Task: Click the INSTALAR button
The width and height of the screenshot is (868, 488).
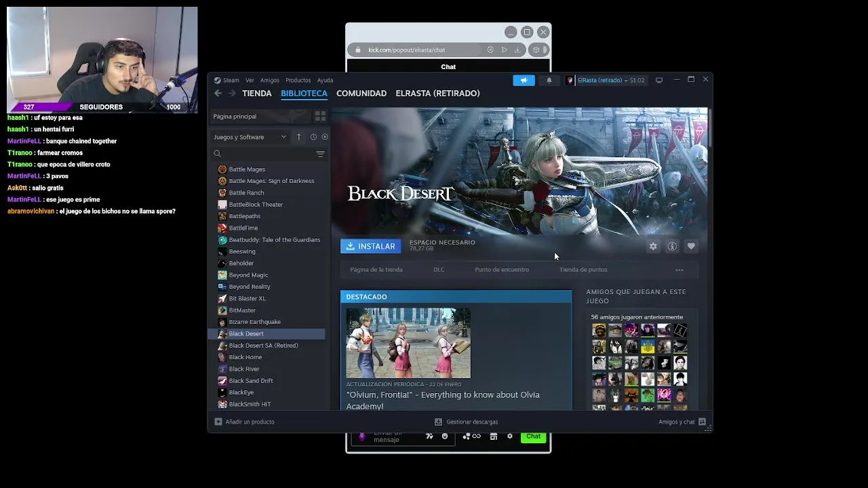Action: pos(371,246)
